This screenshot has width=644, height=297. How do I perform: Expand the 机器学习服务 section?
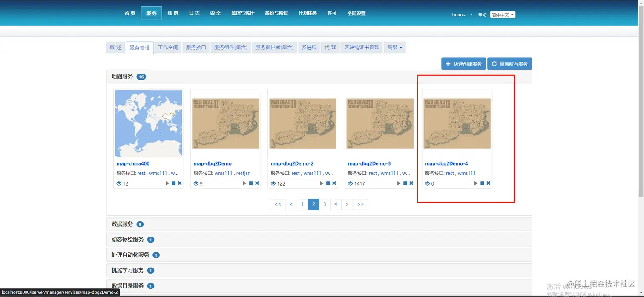pos(319,270)
